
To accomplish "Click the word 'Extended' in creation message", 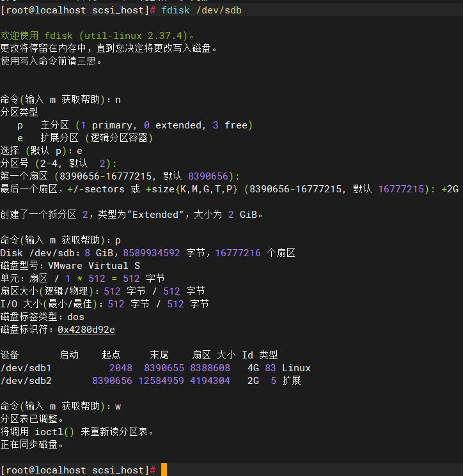I will 155,215.
